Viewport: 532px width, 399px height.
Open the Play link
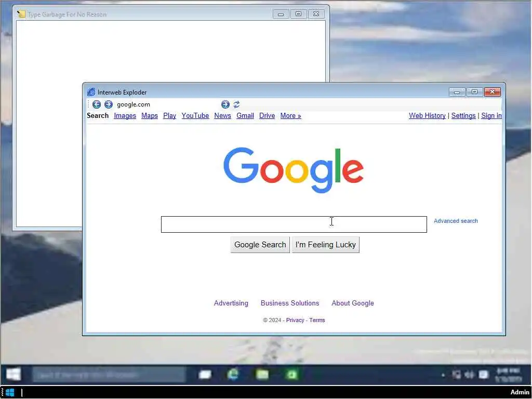tap(170, 116)
